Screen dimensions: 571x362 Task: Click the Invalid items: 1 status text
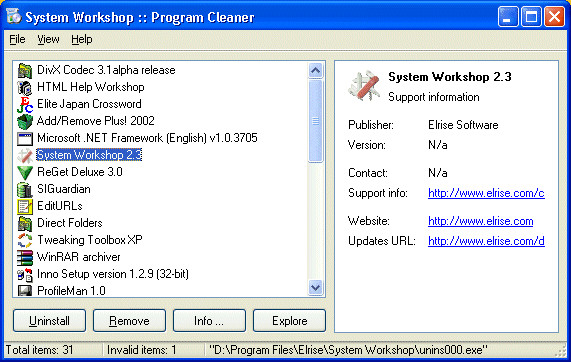point(141,350)
